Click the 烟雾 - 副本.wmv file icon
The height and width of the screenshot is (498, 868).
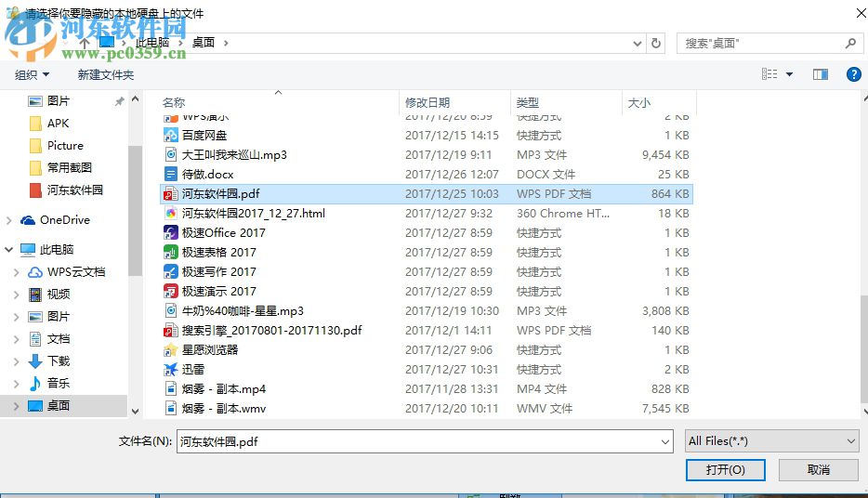(x=170, y=409)
